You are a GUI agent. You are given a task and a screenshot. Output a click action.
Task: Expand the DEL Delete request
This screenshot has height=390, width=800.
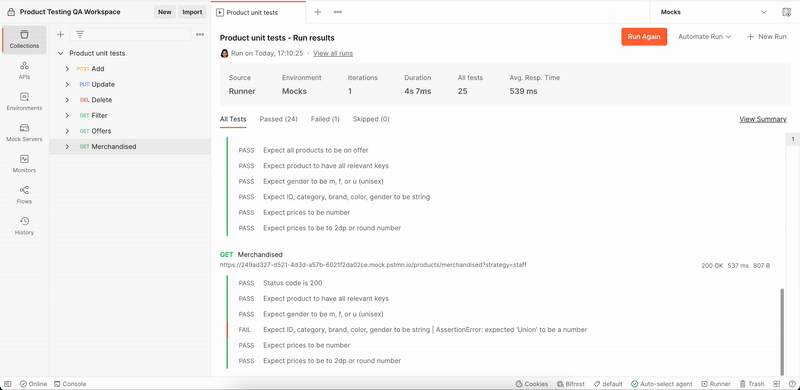pos(67,100)
